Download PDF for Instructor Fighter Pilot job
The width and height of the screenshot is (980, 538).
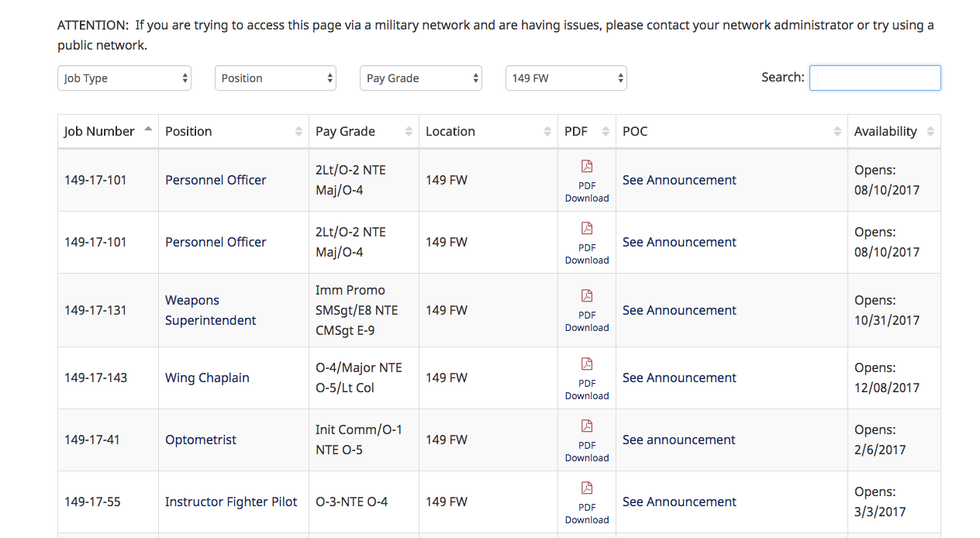coord(587,503)
